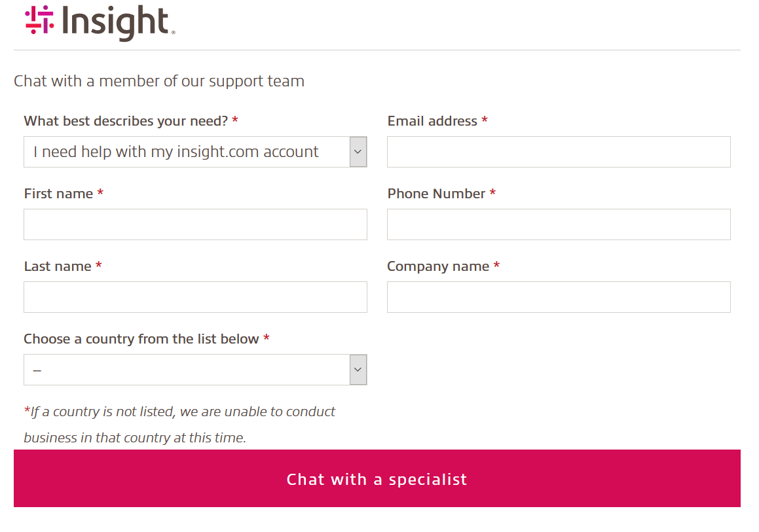The image size is (759, 532).
Task: Click the dash placeholder in country dropdown
Action: pos(37,370)
